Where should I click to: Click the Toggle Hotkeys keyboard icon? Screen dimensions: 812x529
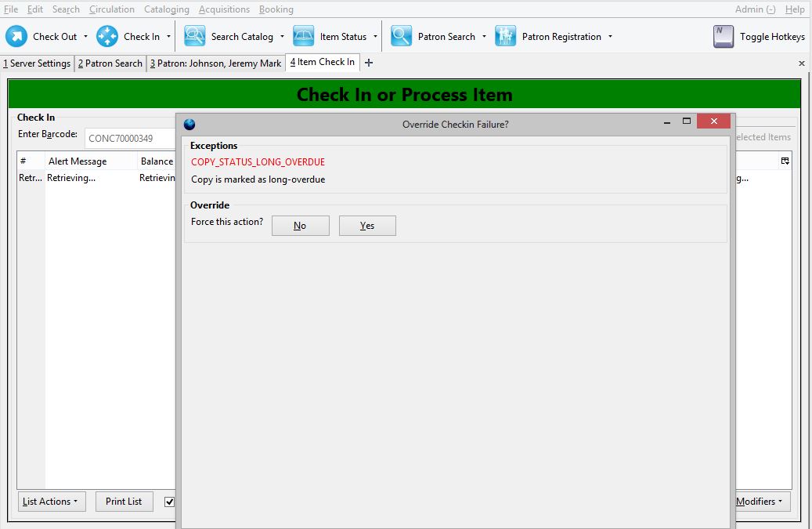click(x=724, y=36)
